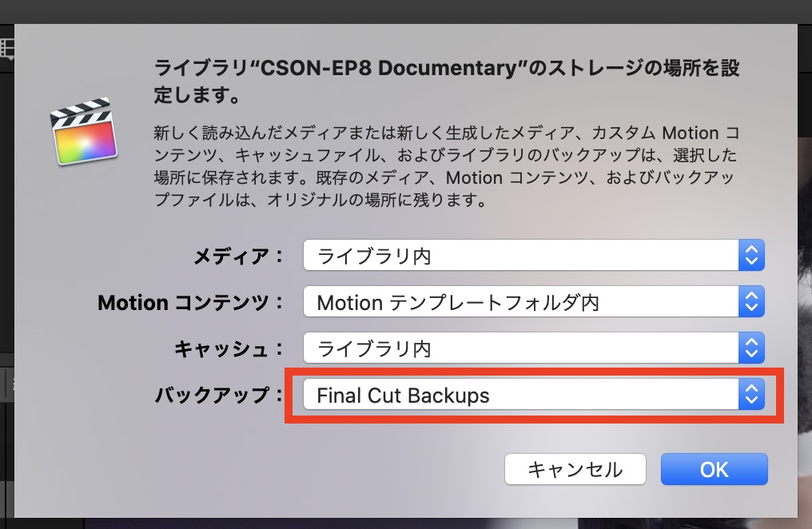This screenshot has width=812, height=529.
Task: Click the storage description paragraph text
Action: 446,166
